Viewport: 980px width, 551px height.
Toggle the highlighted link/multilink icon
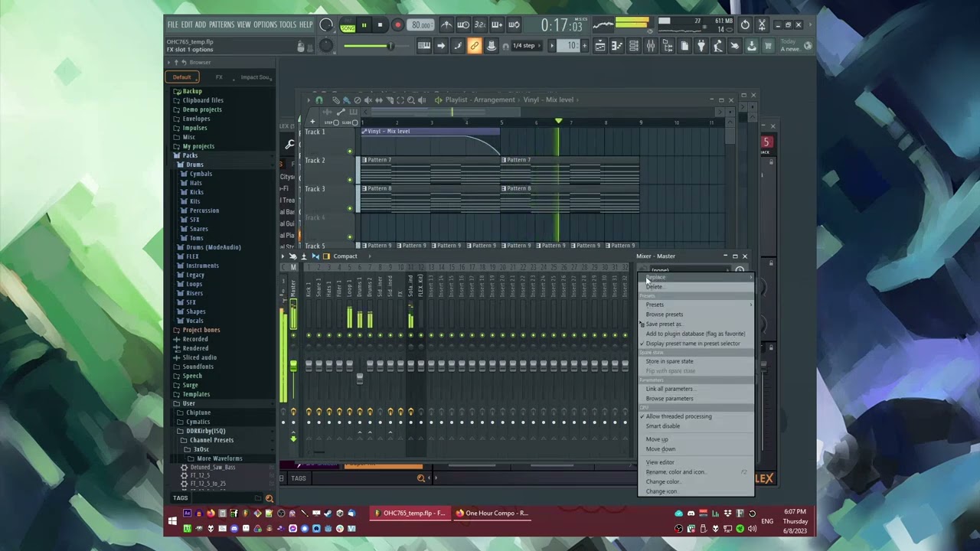[475, 46]
